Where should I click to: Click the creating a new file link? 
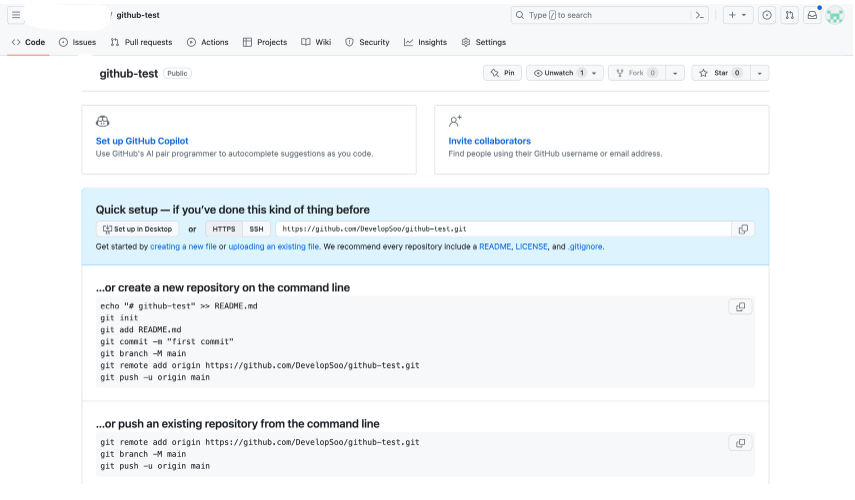[183, 246]
